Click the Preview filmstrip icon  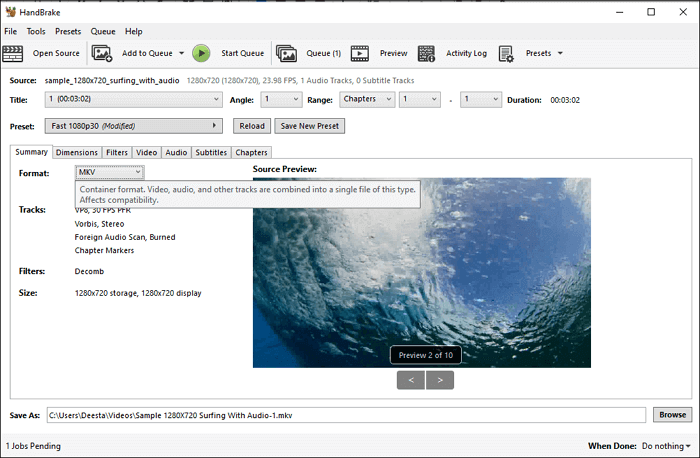coord(360,53)
